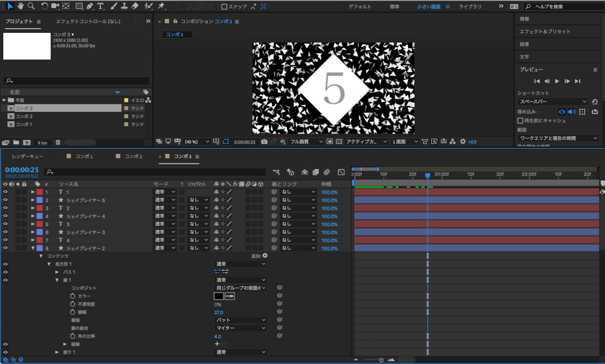Select コンポ 2 in the Project list

pos(24,116)
